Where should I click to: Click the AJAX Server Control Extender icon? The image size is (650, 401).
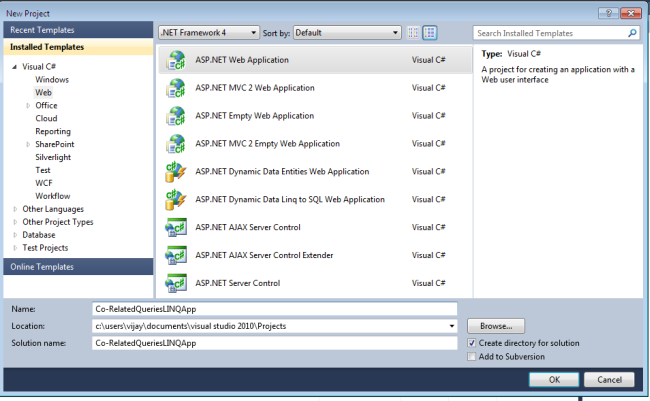pos(176,255)
